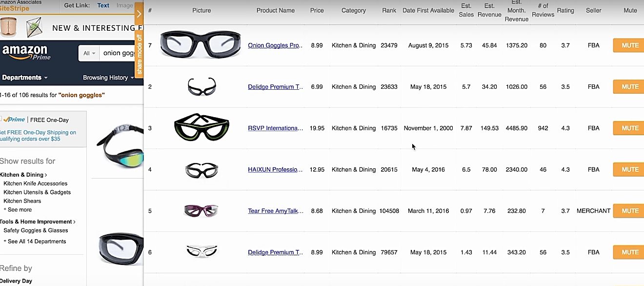
Task: Click Onion Goggles Pro product thumbnail
Action: pyautogui.click(x=201, y=45)
